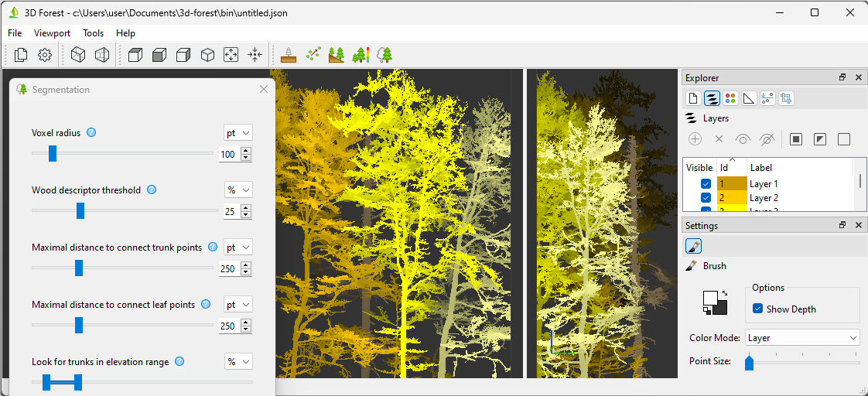Open project files using the documents toolbar icon
Image resolution: width=868 pixels, height=396 pixels.
pyautogui.click(x=21, y=55)
